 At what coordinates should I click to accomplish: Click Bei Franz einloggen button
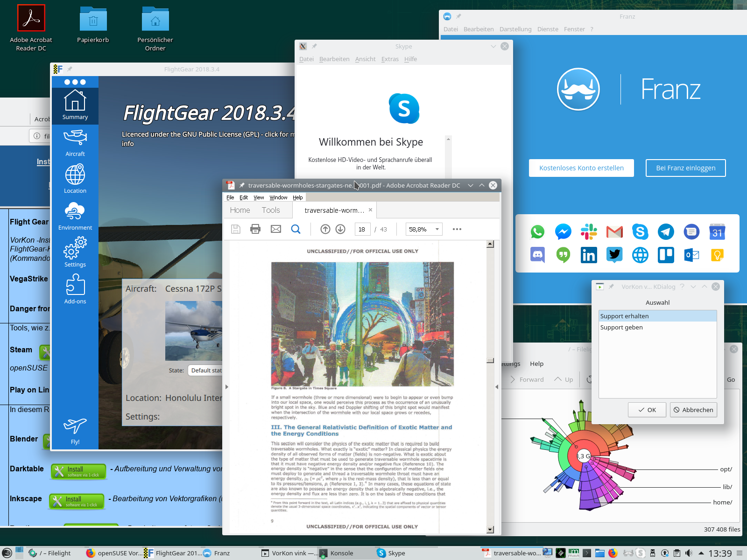click(x=685, y=168)
